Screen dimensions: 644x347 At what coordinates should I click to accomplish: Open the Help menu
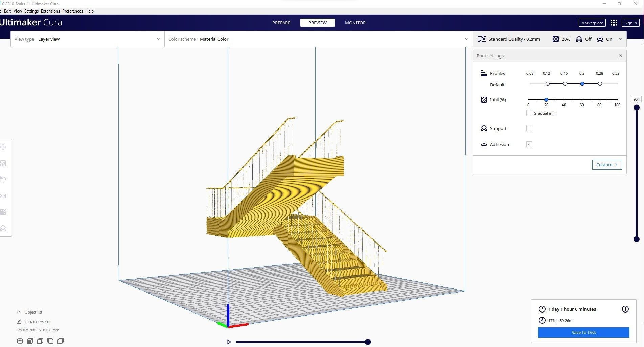(89, 11)
